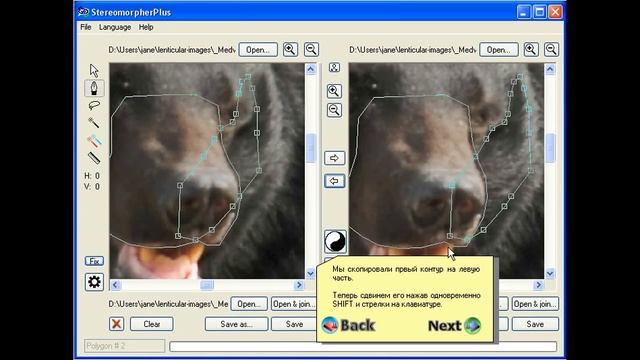Click the bottom left file path text
Image resolution: width=640 pixels, height=360 pixels.
click(x=168, y=304)
